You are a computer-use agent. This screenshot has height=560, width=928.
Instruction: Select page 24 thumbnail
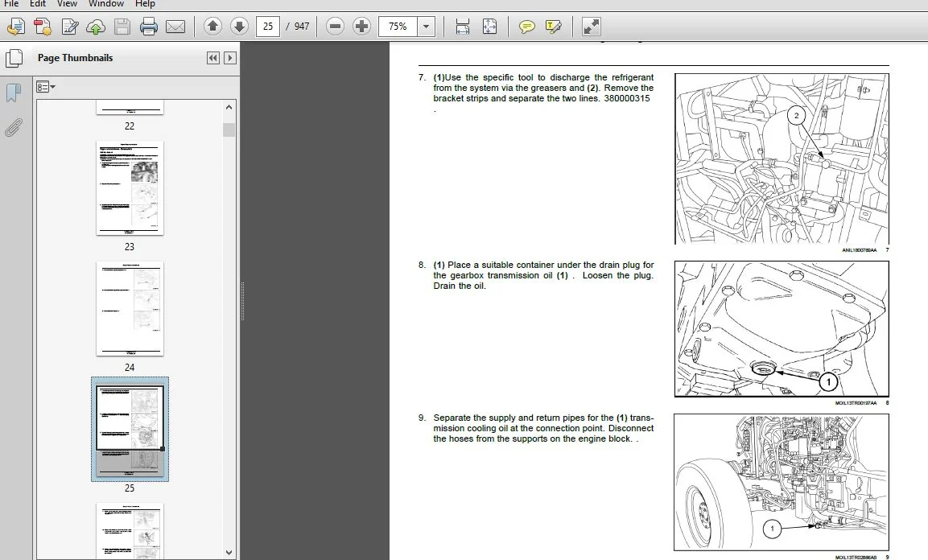pyautogui.click(x=130, y=309)
